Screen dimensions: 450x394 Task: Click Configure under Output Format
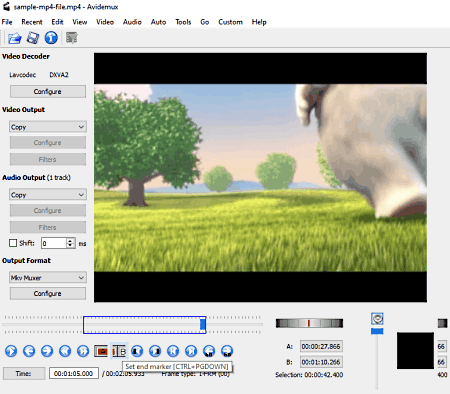pos(48,293)
